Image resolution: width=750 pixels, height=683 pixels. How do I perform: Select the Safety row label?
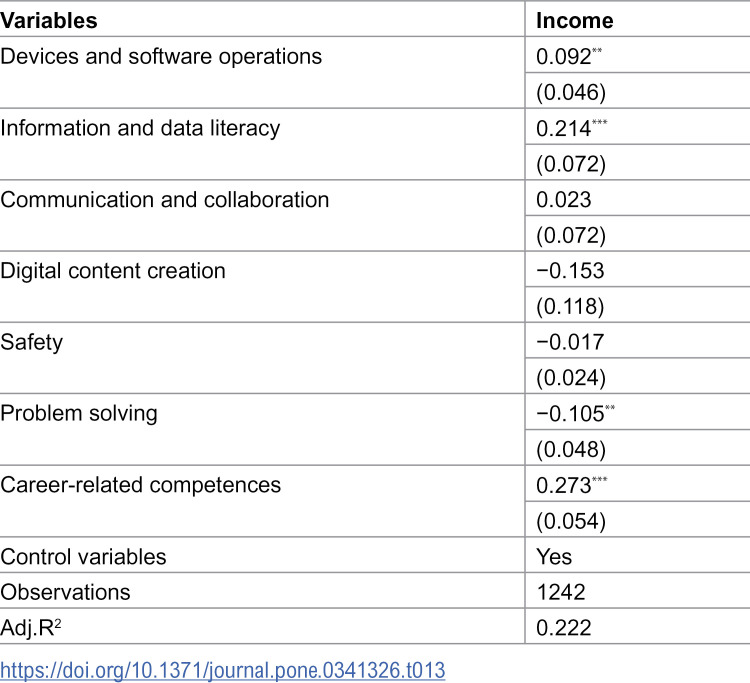[x=32, y=343]
